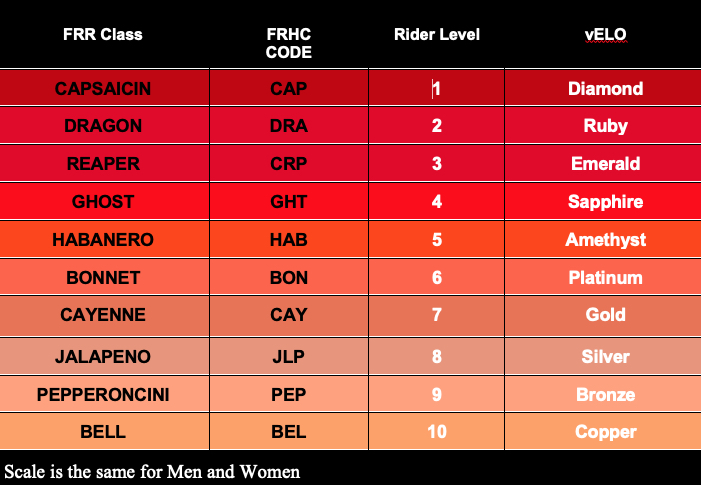Click the BONNET class cell
This screenshot has width=701, height=485.
coord(103,277)
